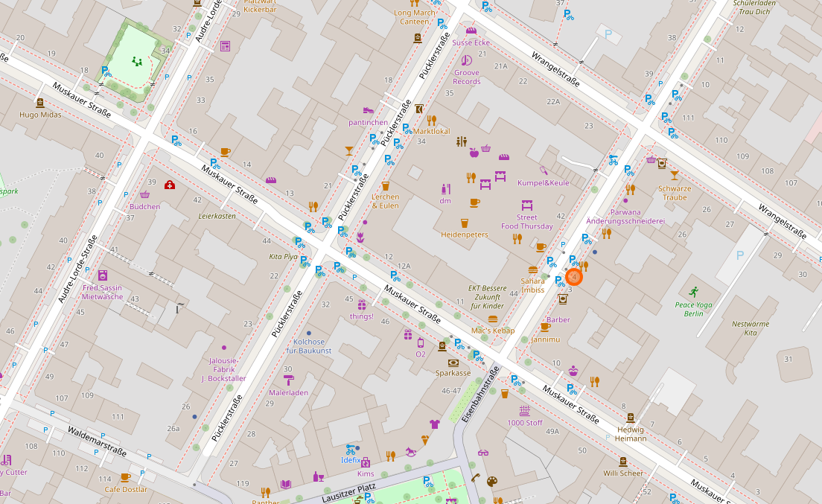822x504 pixels.
Task: Select the Hugo Midas memorial icon
Action: (40, 103)
